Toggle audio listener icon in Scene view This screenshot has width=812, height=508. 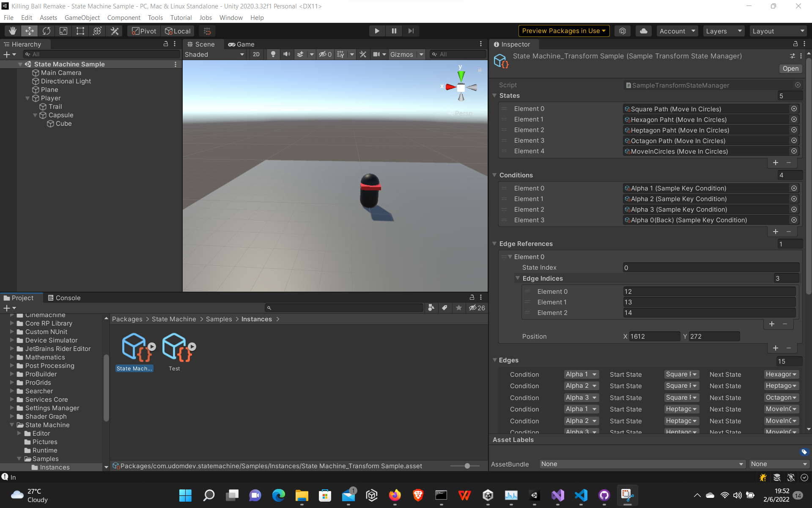click(286, 54)
